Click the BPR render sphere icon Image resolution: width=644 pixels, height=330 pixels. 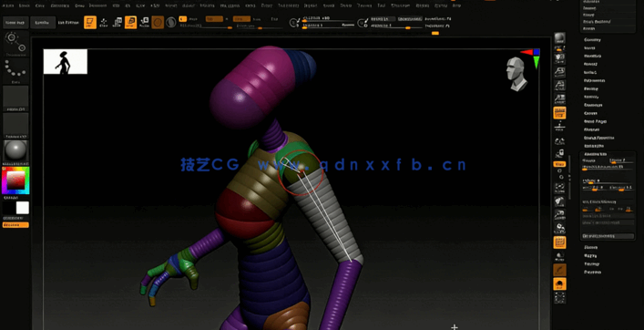[x=559, y=38]
